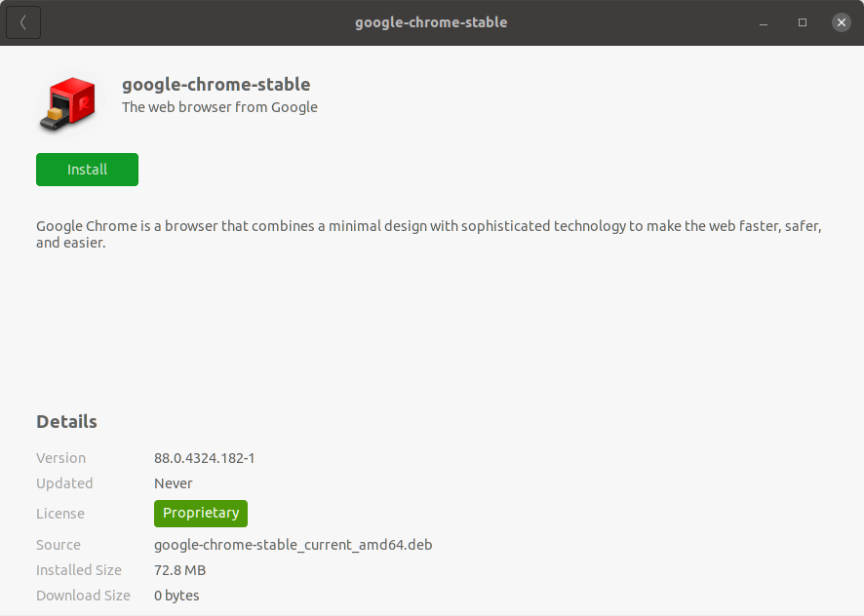Viewport: 864px width, 616px height.
Task: Close the google-chrome-stable window
Action: [x=841, y=22]
